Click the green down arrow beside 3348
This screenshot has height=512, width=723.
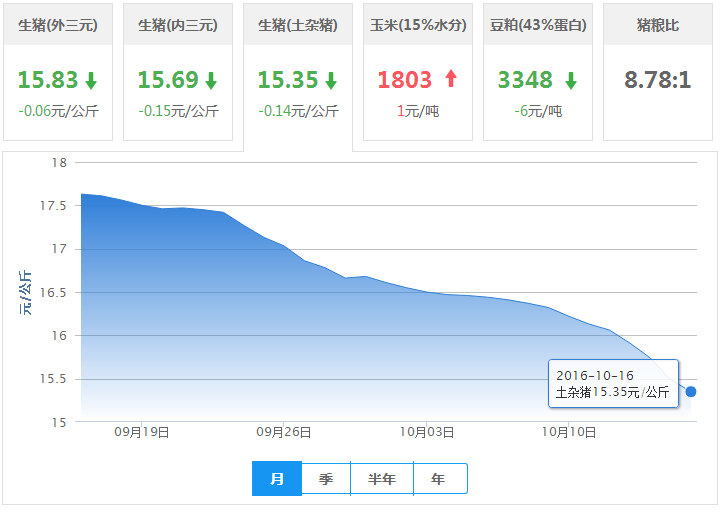pyautogui.click(x=571, y=80)
